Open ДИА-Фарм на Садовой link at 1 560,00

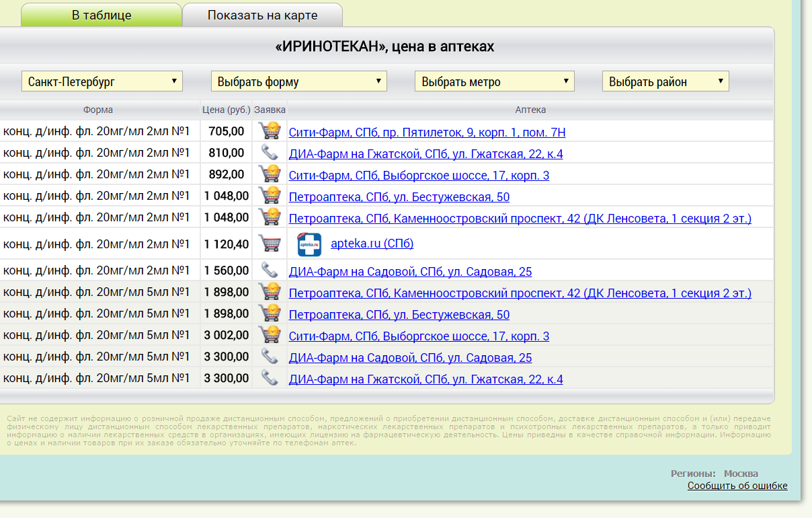click(410, 272)
